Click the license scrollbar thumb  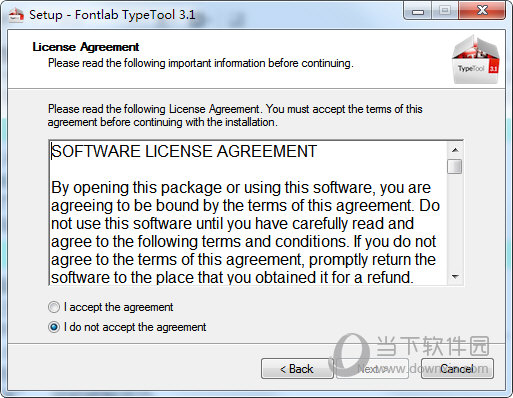point(455,166)
